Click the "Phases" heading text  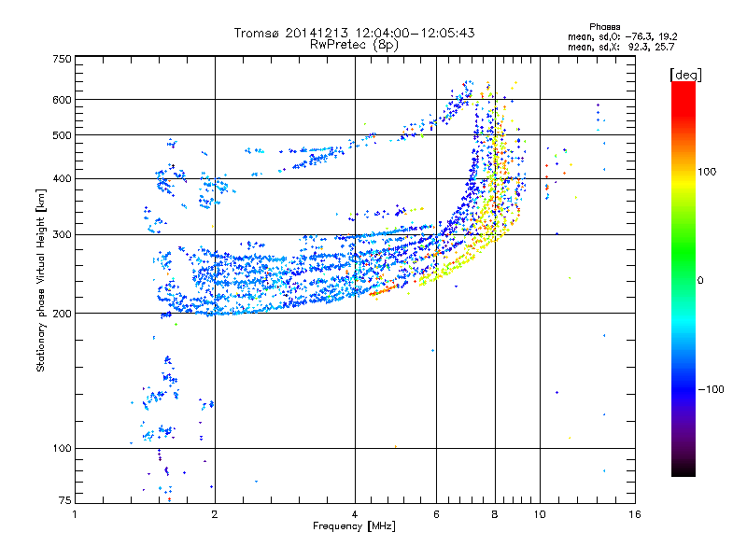(604, 27)
